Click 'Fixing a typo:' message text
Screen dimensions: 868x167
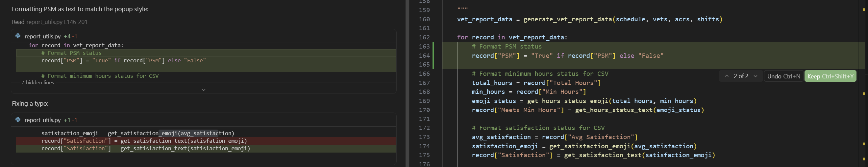click(30, 103)
